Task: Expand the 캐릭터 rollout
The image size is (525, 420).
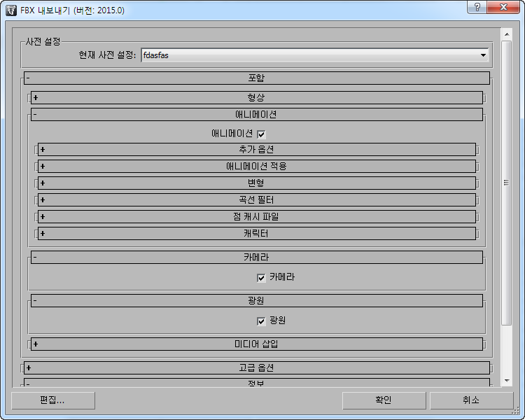Action: [257, 233]
